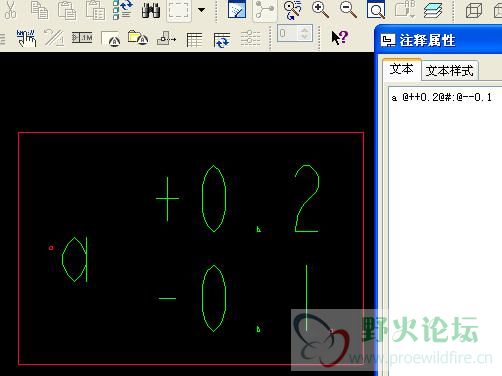This screenshot has width=502, height=376.
Task: Click the numeric stepper arrows
Action: [x=304, y=33]
